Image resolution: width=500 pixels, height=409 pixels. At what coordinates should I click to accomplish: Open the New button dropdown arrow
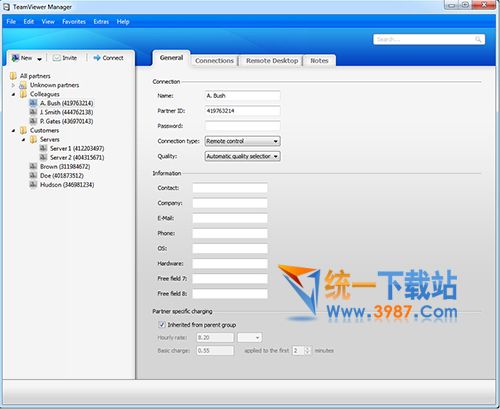(x=39, y=59)
